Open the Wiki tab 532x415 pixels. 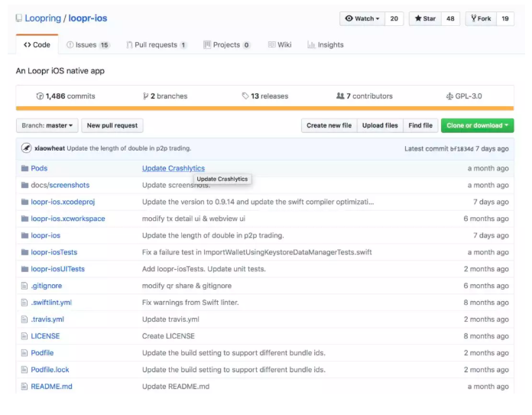(x=280, y=45)
